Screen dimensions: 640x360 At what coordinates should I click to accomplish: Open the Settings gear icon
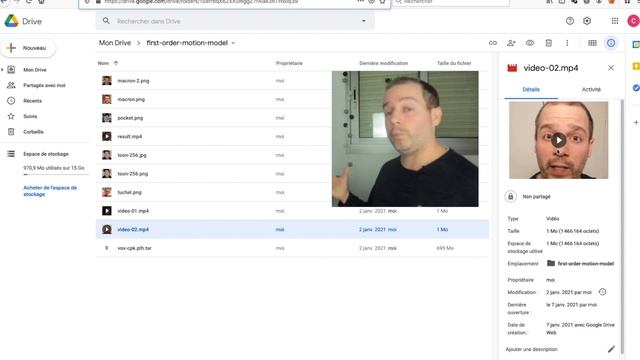tap(587, 21)
